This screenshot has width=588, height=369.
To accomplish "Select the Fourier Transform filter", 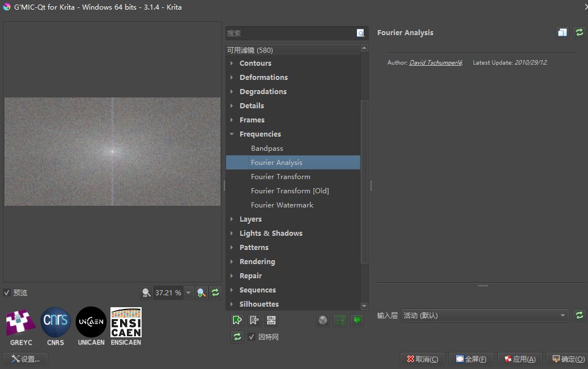I will click(280, 177).
